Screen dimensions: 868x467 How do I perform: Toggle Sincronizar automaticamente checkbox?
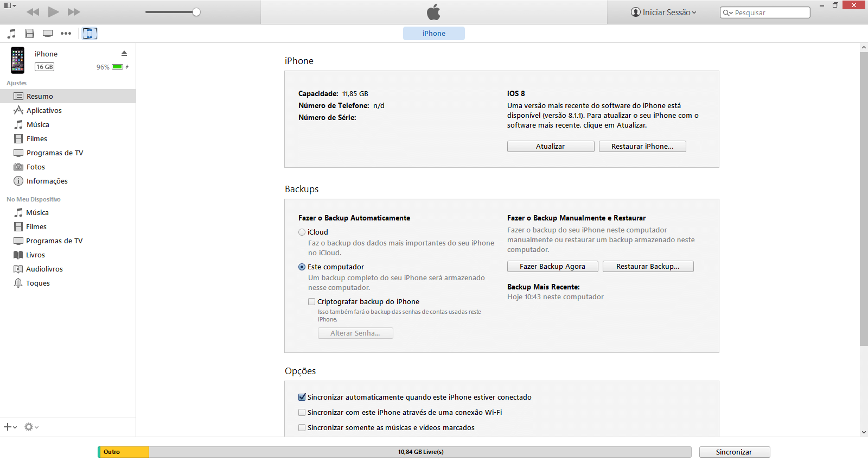coord(302,397)
